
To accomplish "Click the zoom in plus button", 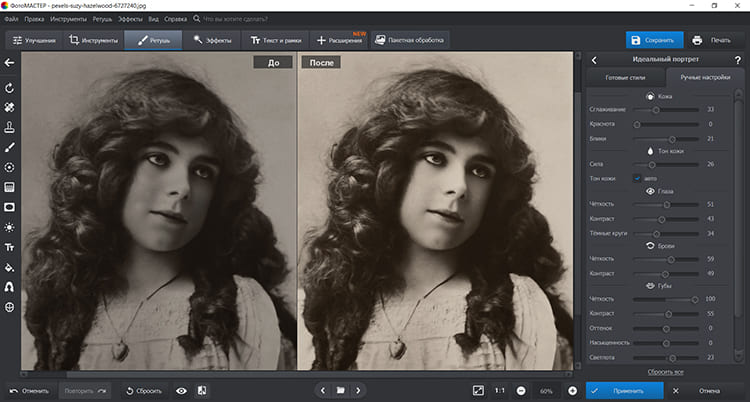I will pos(572,390).
